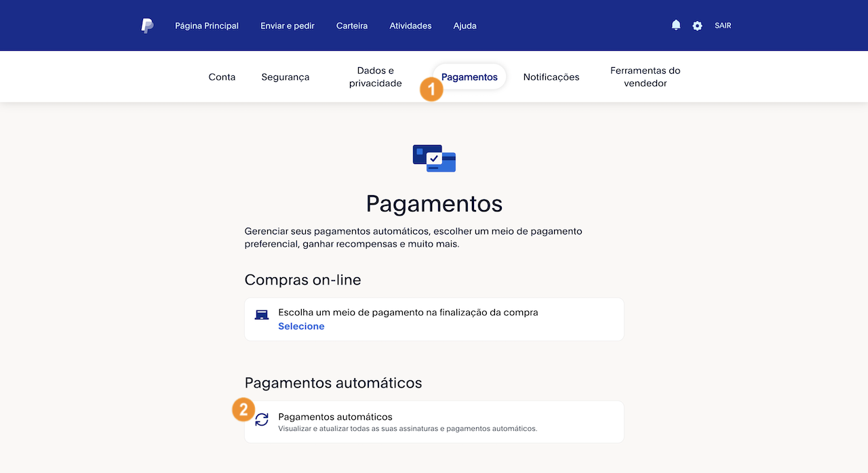Click the laptop checkout icon
868x473 pixels.
point(262,314)
